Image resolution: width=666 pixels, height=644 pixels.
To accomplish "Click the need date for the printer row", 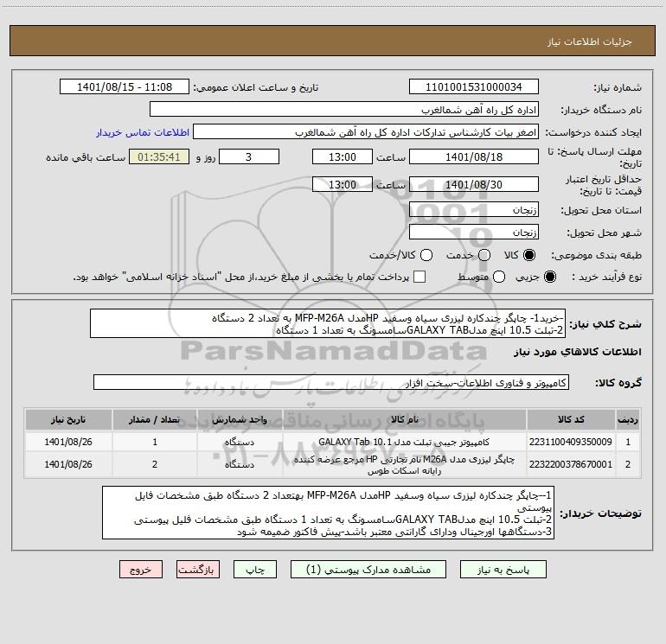I will click(x=68, y=464).
